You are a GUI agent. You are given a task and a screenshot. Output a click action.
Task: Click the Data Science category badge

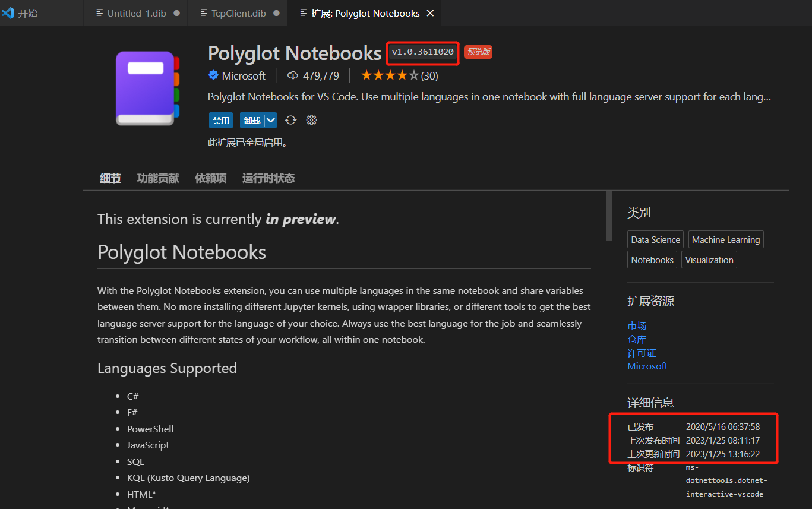point(655,239)
